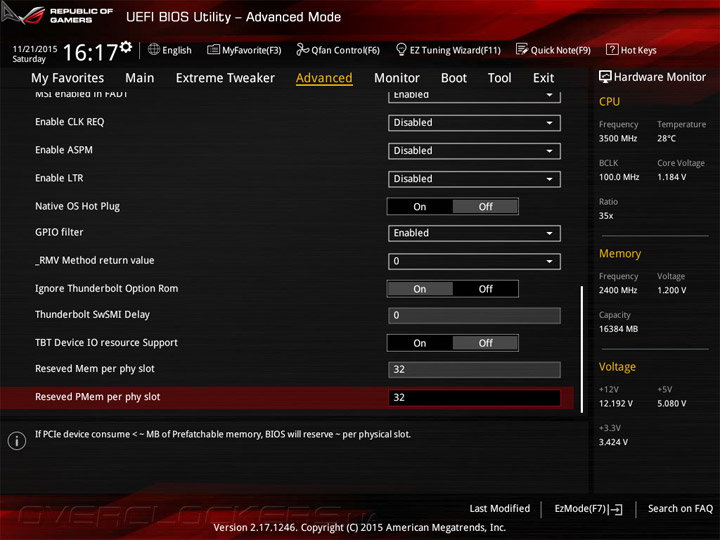720x540 pixels.
Task: Select the Reseved PMem per phy slot label
Action: [98, 397]
